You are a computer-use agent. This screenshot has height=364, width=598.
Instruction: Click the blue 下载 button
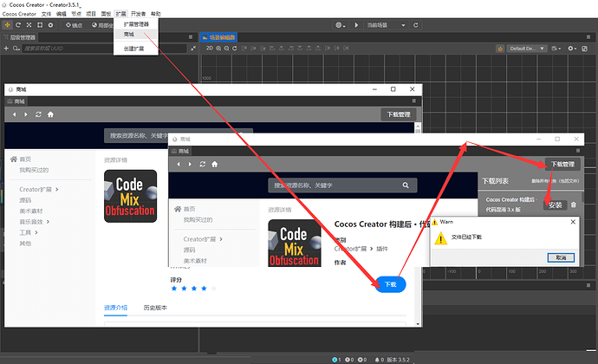[x=391, y=284]
